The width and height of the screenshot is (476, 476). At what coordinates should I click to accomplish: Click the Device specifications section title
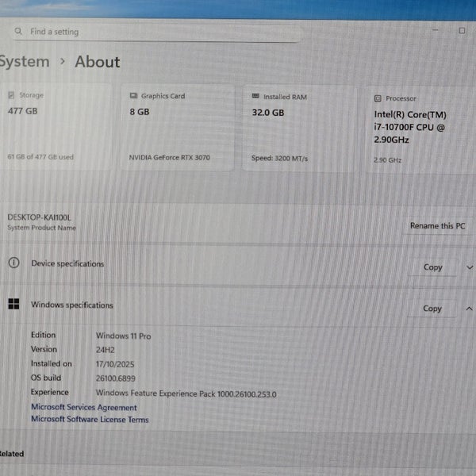click(67, 263)
